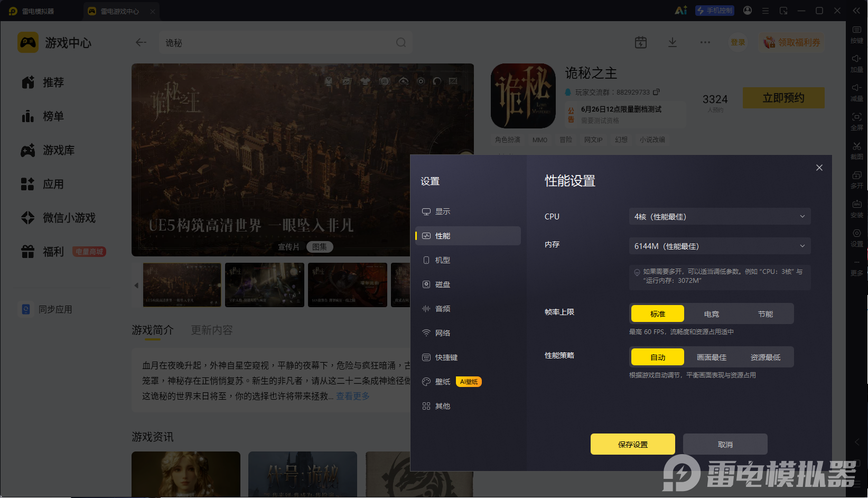Click the 安装 APK install icon
The width and height of the screenshot is (868, 498).
point(856,204)
